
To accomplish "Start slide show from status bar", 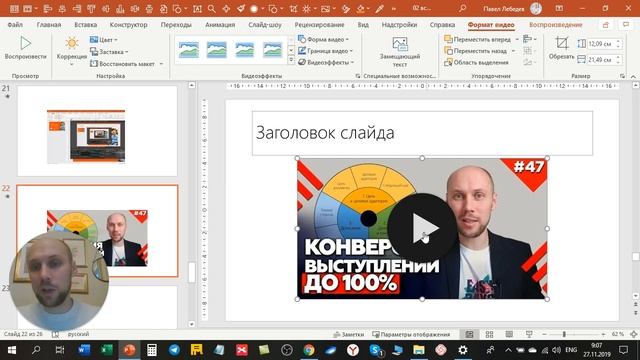I will (529, 334).
